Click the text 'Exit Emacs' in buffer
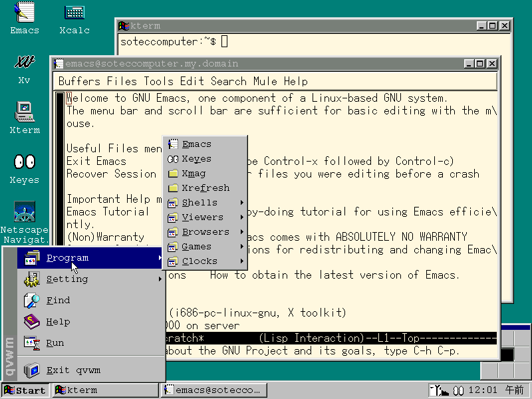Viewport: 532px width, 399px height. (x=96, y=161)
